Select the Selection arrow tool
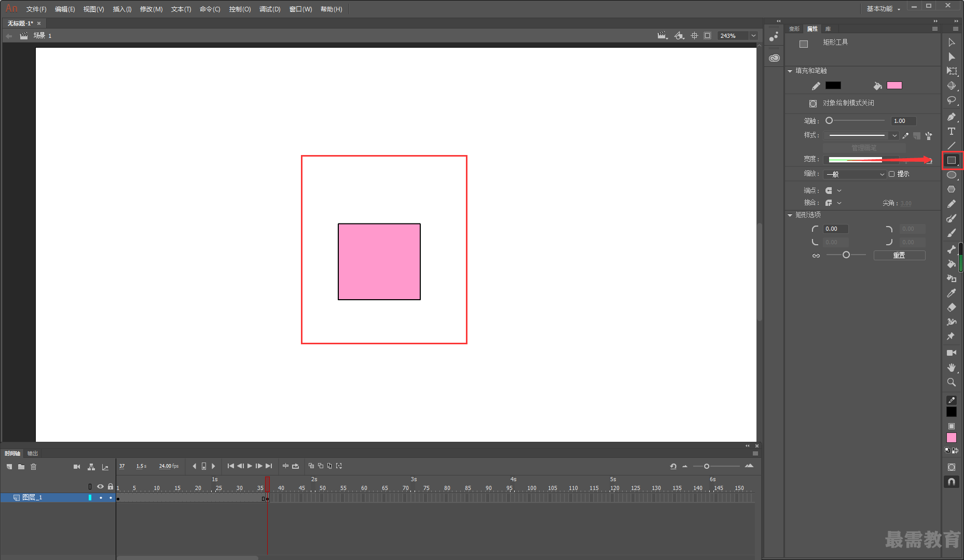Screen dimensions: 964x560 tap(952, 42)
